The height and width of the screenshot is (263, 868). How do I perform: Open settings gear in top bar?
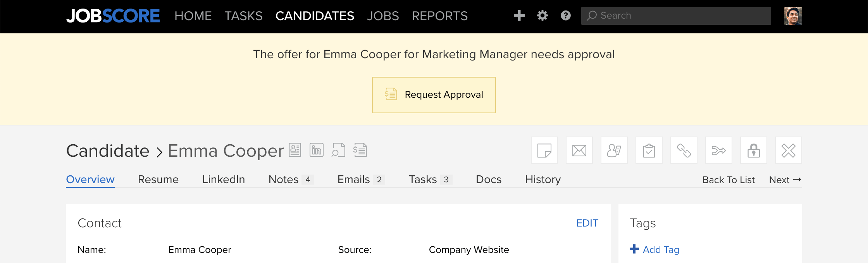coord(542,16)
